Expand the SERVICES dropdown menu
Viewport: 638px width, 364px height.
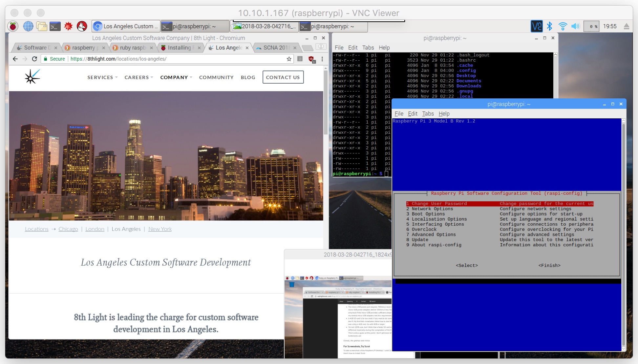(102, 77)
